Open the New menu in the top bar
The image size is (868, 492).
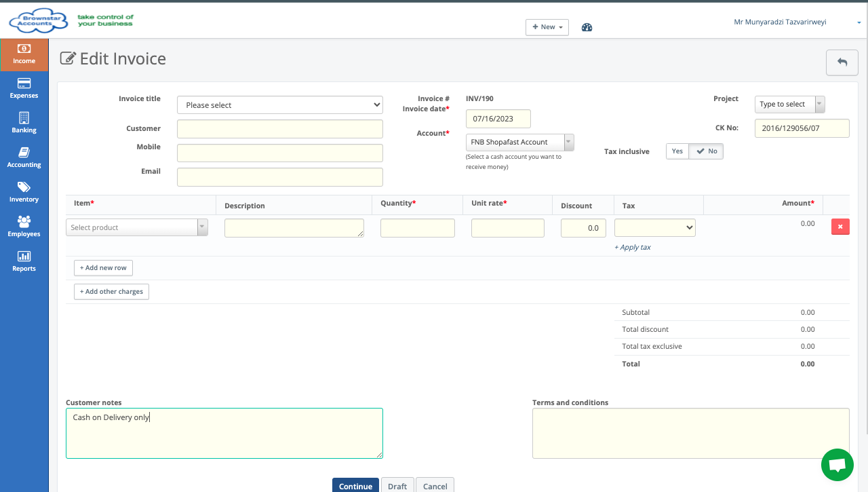[x=547, y=27]
